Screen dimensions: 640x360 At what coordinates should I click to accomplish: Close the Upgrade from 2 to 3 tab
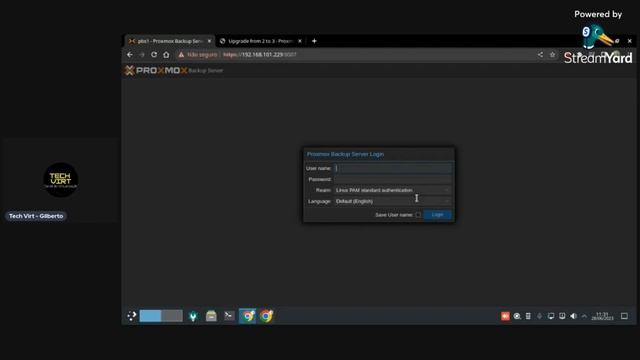point(300,41)
